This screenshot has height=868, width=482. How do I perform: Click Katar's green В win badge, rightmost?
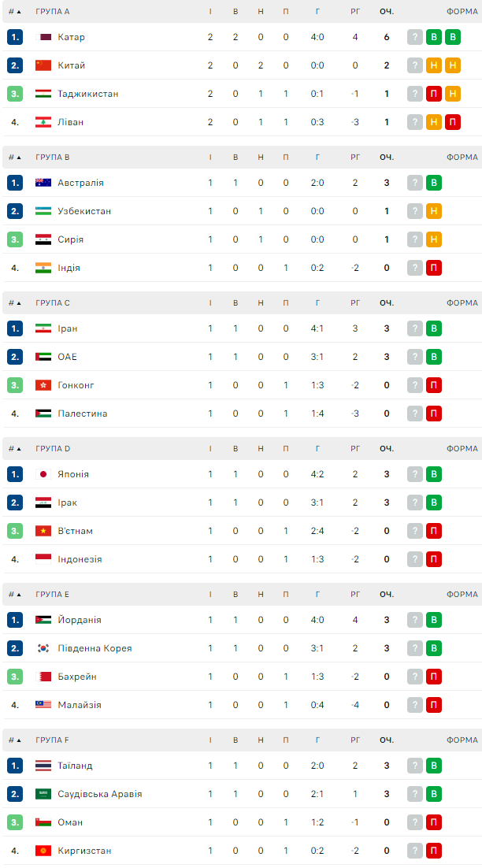(452, 37)
